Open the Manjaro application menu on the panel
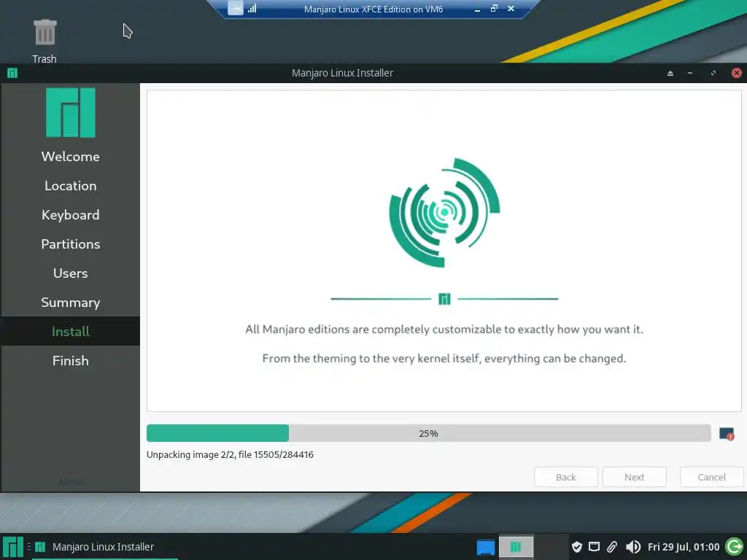The image size is (747, 560). [13, 547]
